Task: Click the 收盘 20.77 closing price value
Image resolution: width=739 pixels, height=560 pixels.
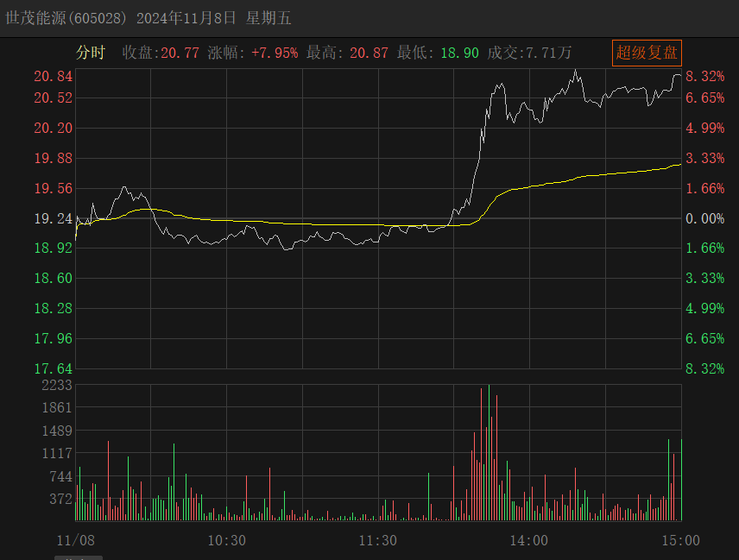Action: (161, 53)
